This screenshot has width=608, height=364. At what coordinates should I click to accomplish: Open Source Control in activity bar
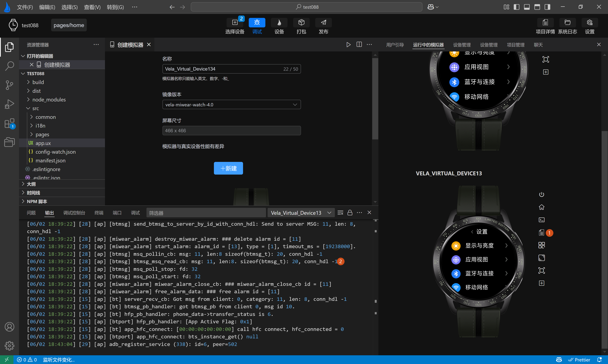(9, 85)
